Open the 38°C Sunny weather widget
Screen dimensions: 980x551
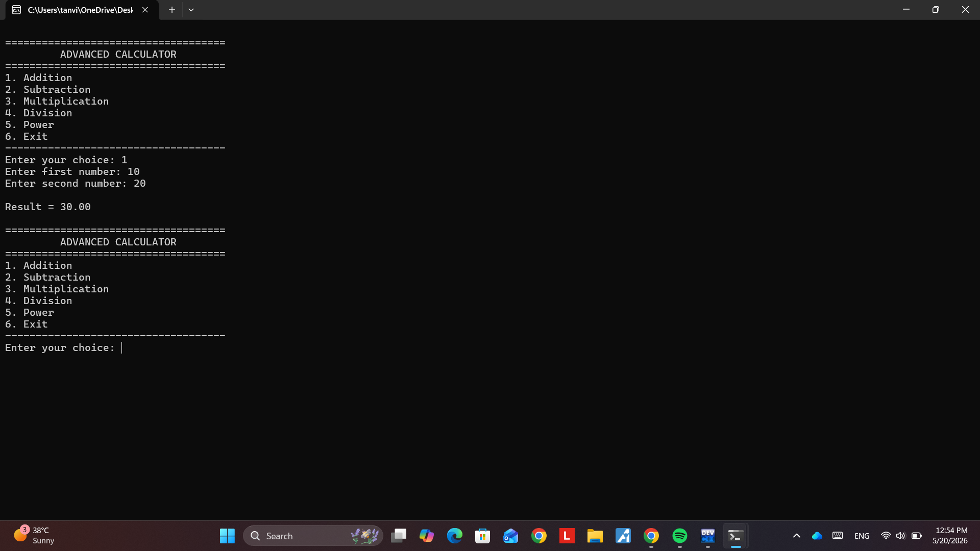tap(34, 536)
